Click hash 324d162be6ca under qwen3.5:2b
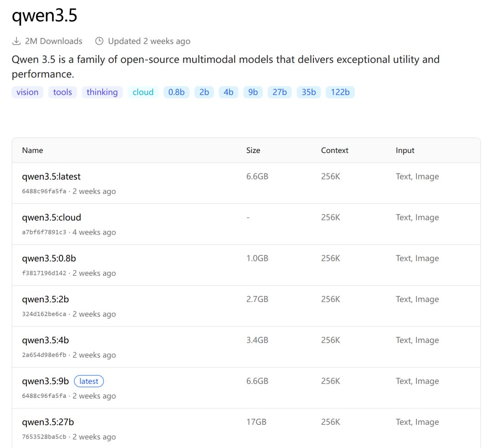This screenshot has width=492, height=448. pyautogui.click(x=44, y=314)
